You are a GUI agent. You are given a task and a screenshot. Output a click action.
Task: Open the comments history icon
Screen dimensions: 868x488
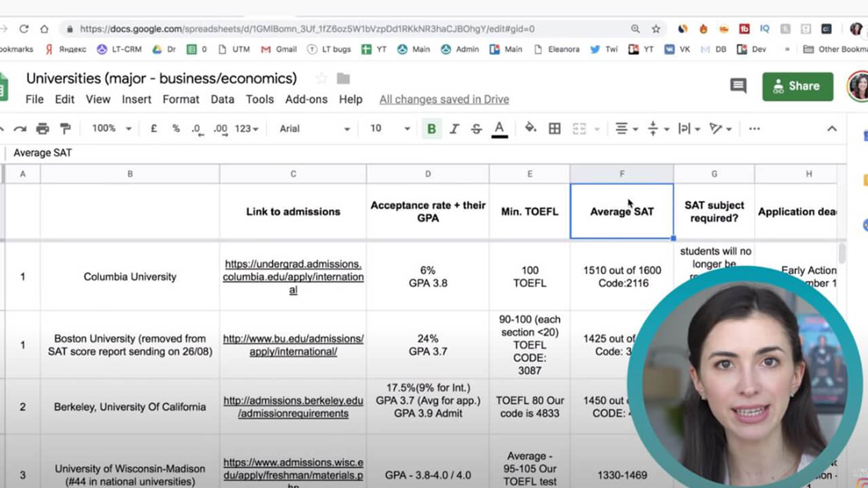[x=738, y=85]
